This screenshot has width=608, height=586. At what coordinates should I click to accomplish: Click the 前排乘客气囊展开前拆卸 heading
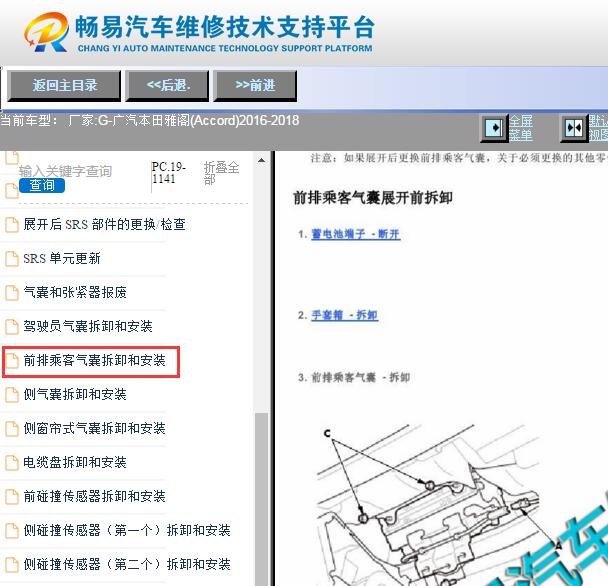point(373,198)
